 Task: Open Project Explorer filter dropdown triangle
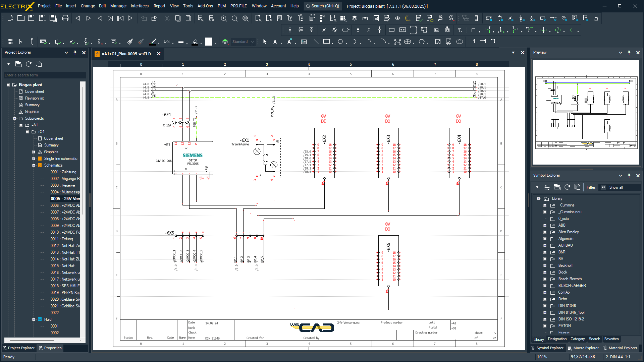point(8,64)
